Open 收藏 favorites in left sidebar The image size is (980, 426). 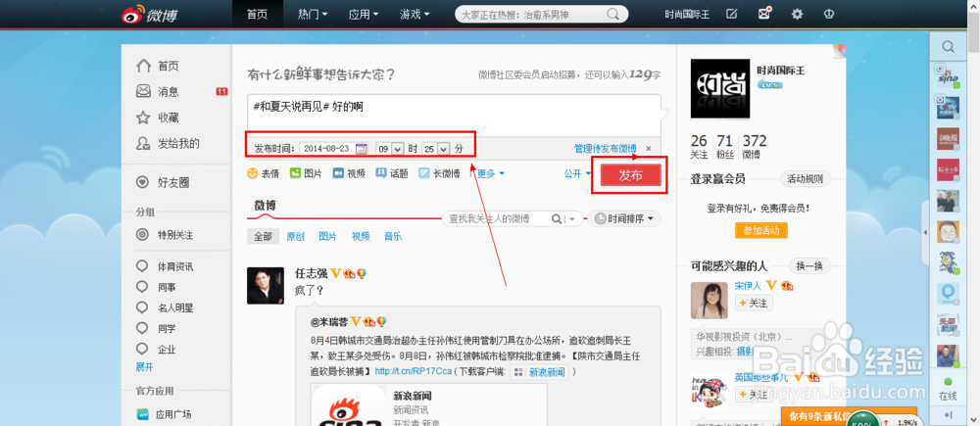pyautogui.click(x=158, y=117)
